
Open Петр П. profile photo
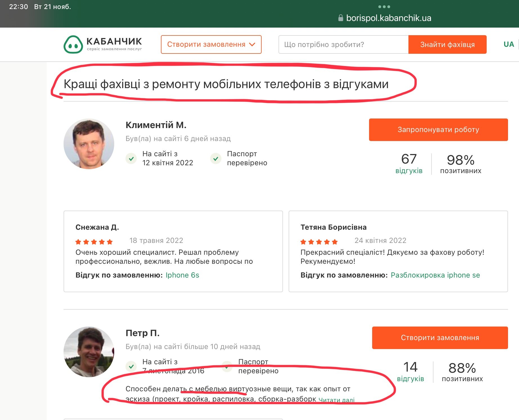click(x=89, y=352)
